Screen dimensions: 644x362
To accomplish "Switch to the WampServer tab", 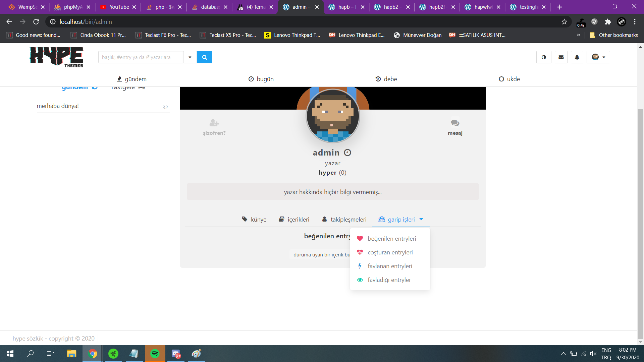I will pyautogui.click(x=27, y=7).
